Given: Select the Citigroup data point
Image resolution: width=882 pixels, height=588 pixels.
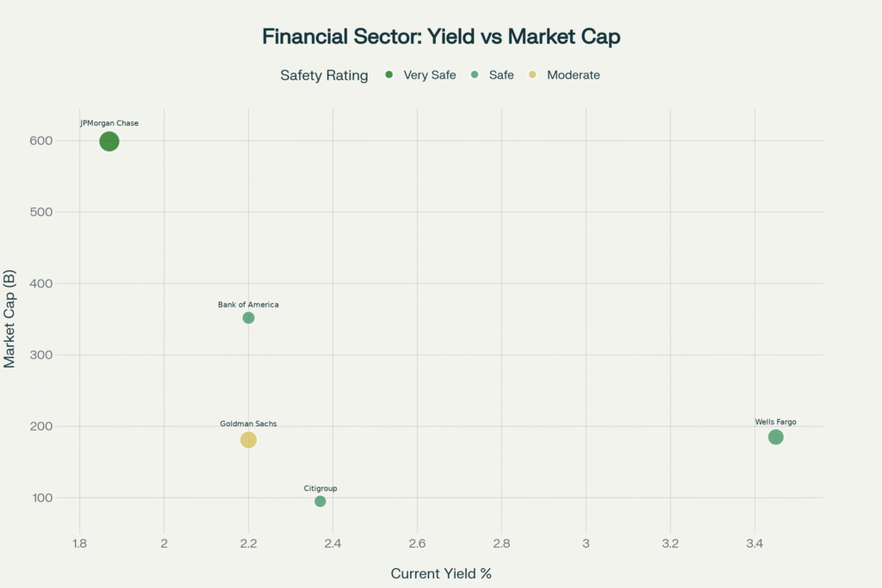Looking at the screenshot, I should pyautogui.click(x=320, y=501).
